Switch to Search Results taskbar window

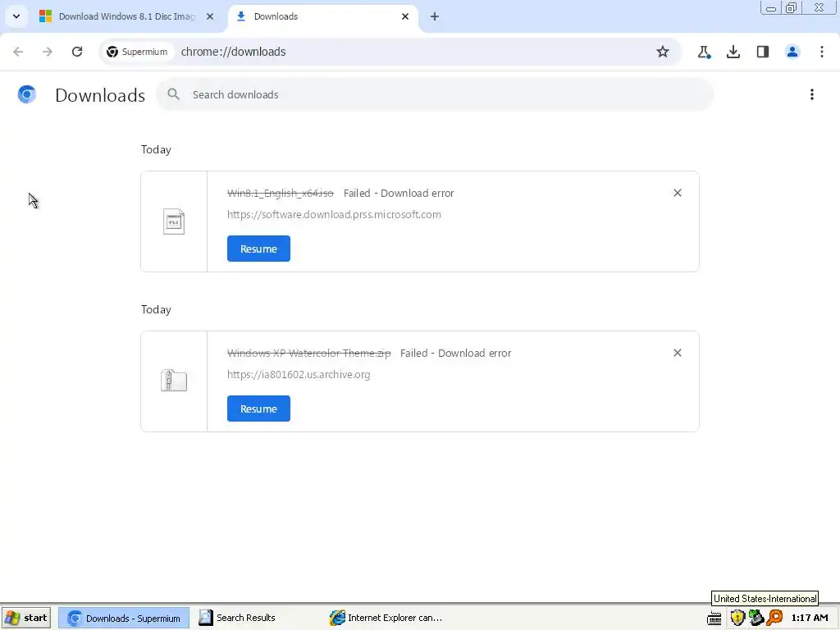point(257,618)
